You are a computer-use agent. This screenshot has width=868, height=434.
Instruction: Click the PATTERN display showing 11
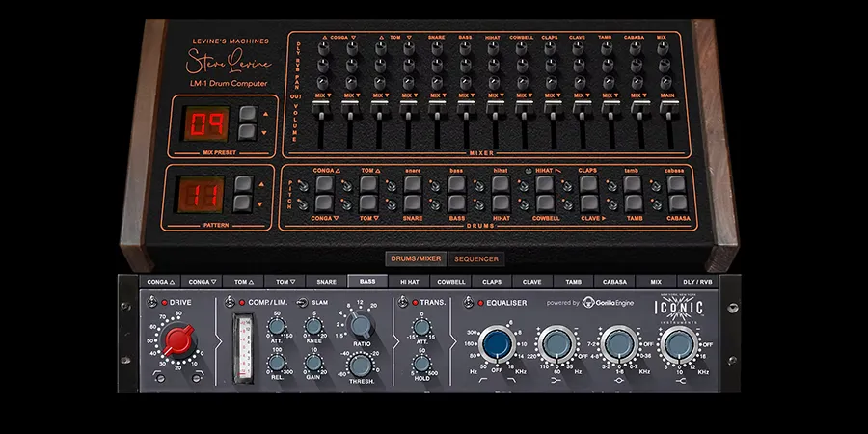pyautogui.click(x=201, y=194)
